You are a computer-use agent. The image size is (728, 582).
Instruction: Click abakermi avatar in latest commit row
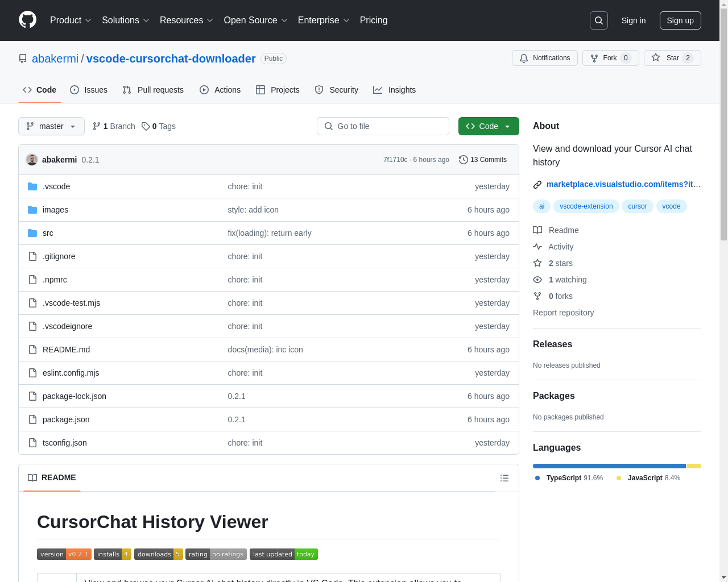(32, 160)
